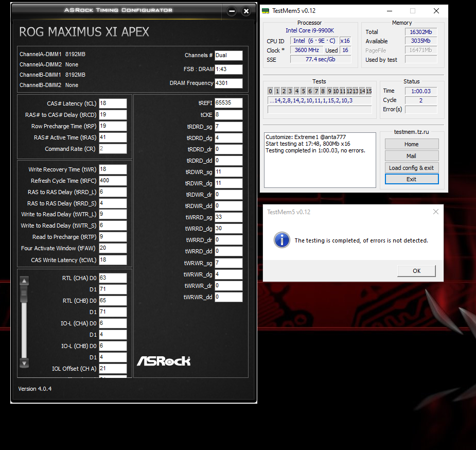Click the tRRD_L input field
This screenshot has height=450, width=476.
click(x=113, y=192)
